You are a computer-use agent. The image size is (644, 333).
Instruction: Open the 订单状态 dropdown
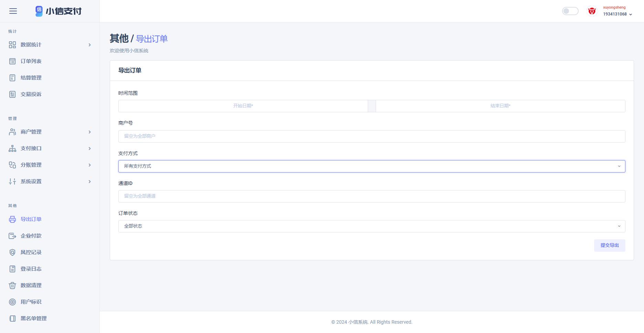point(372,226)
